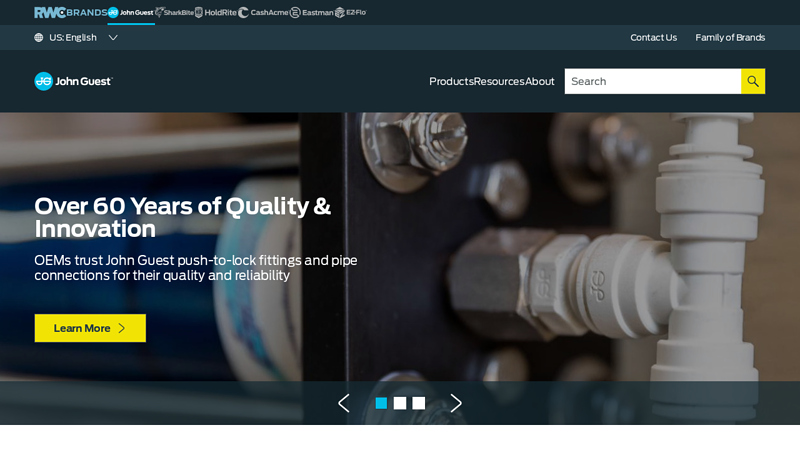Open the About menu

[540, 81]
